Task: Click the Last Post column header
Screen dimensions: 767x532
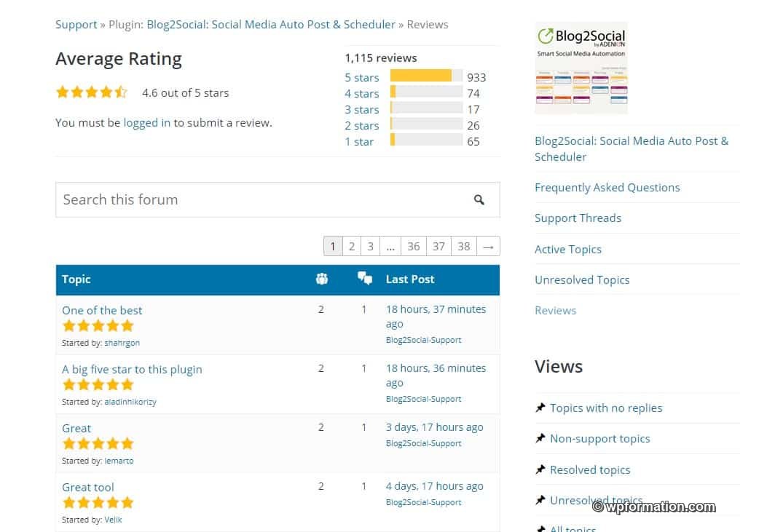Action: coord(410,279)
